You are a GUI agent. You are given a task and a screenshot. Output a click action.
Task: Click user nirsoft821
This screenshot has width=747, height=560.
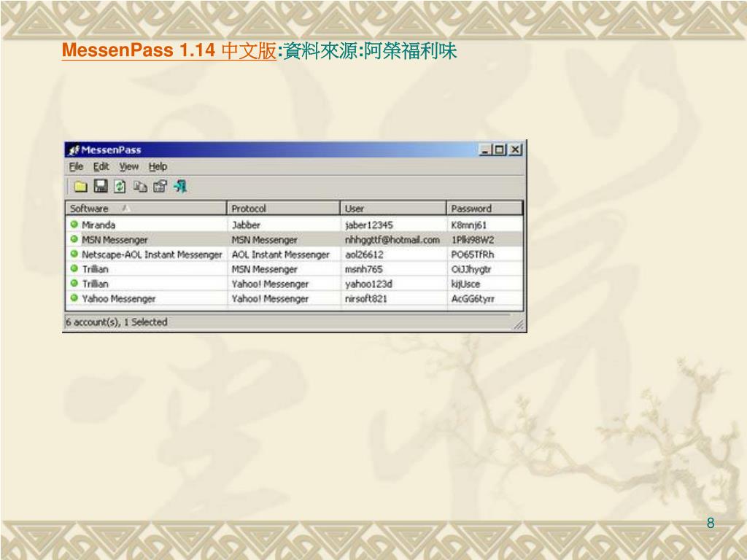point(366,298)
